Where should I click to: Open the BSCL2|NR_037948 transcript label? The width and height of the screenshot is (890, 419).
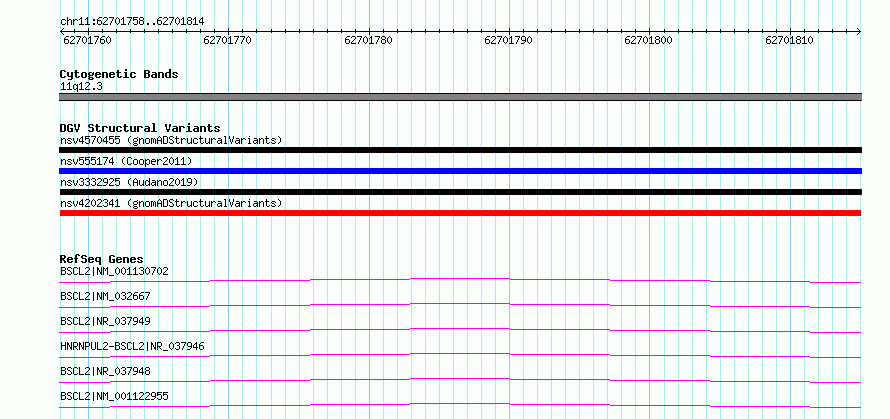(105, 371)
